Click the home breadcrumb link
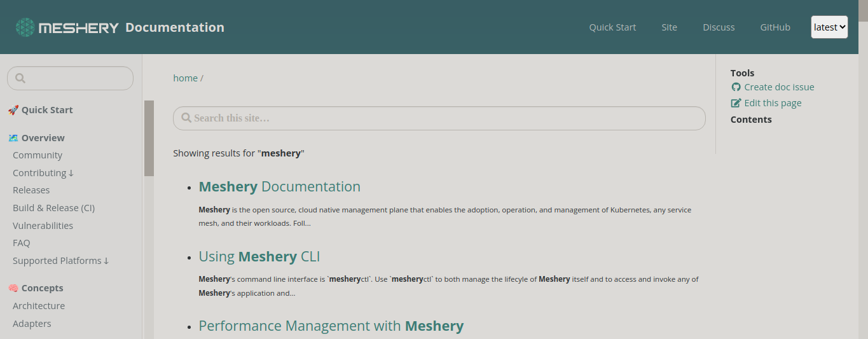The width and height of the screenshot is (868, 339). coord(185,78)
